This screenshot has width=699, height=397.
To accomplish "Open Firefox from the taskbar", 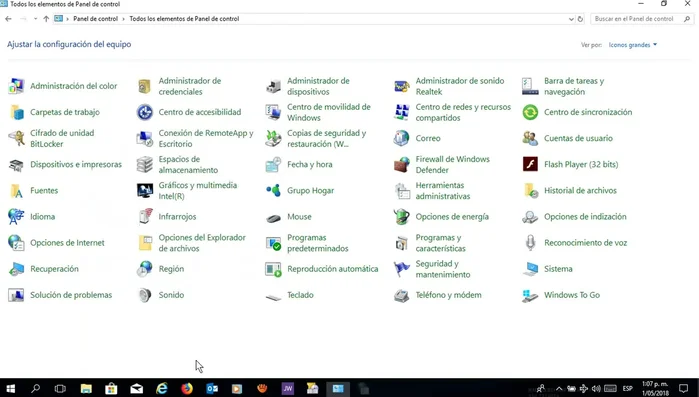I will click(187, 389).
